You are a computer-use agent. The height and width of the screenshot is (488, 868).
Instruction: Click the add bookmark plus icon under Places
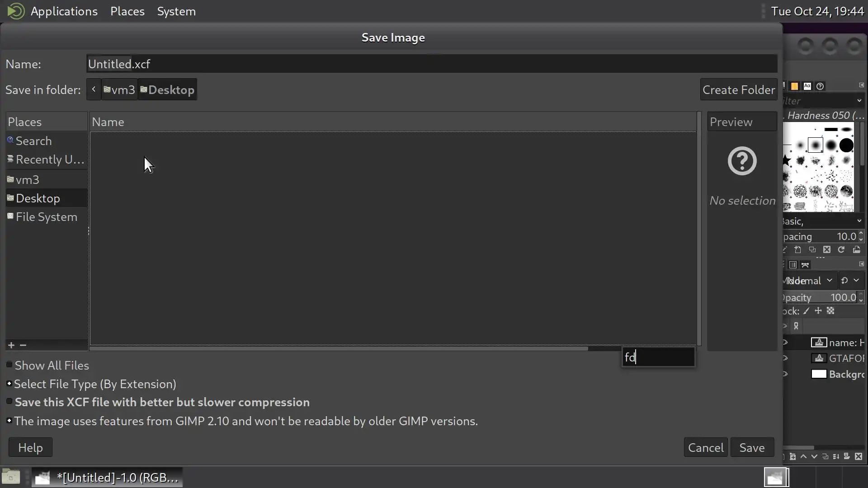click(x=11, y=345)
